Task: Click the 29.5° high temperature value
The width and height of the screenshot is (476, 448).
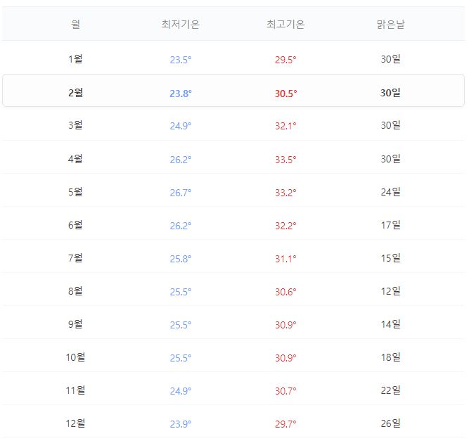Action: click(x=285, y=60)
